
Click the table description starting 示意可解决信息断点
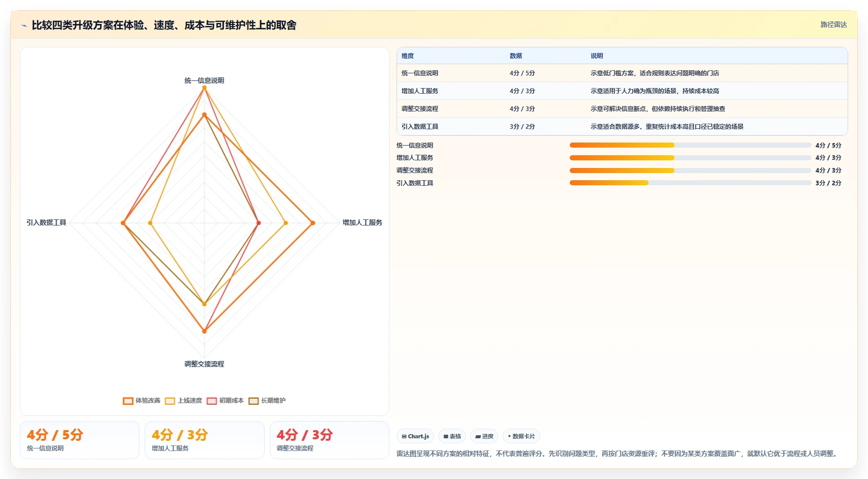coord(658,109)
